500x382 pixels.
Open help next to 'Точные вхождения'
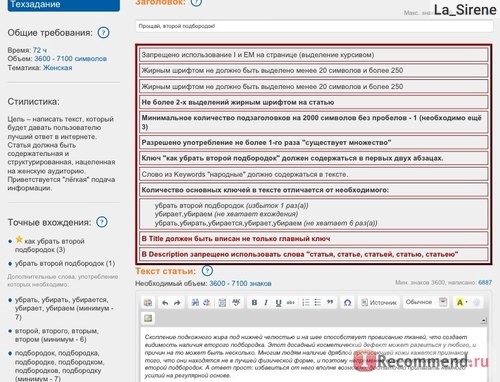[x=102, y=222]
